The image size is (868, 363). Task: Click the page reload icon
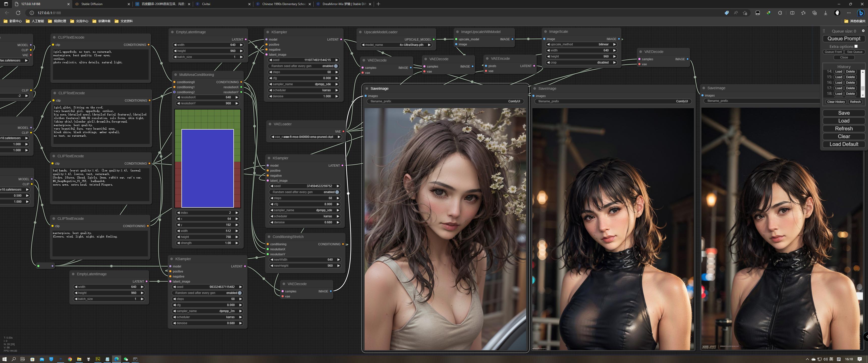click(x=18, y=13)
